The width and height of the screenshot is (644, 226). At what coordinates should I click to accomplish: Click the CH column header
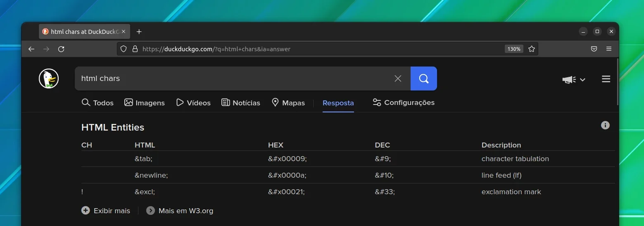coord(87,145)
